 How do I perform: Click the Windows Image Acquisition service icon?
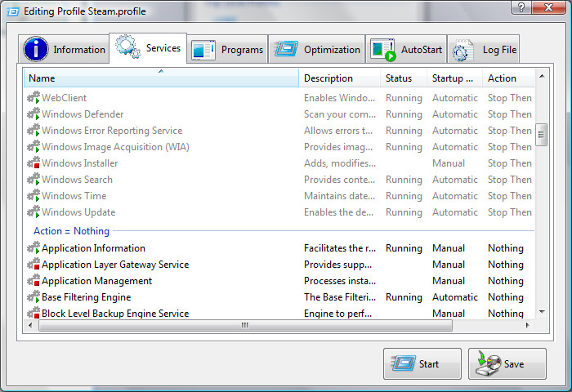(x=34, y=146)
